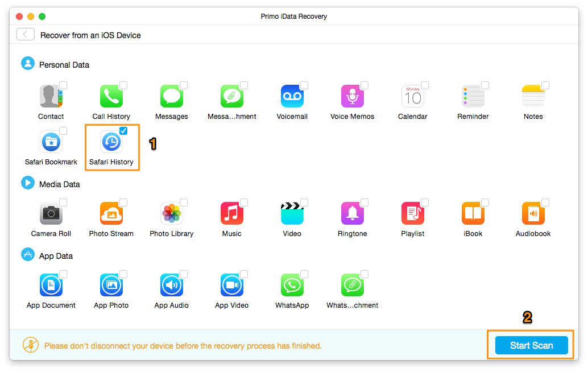Click the Playlist label text
The width and height of the screenshot is (588, 372).
click(412, 234)
